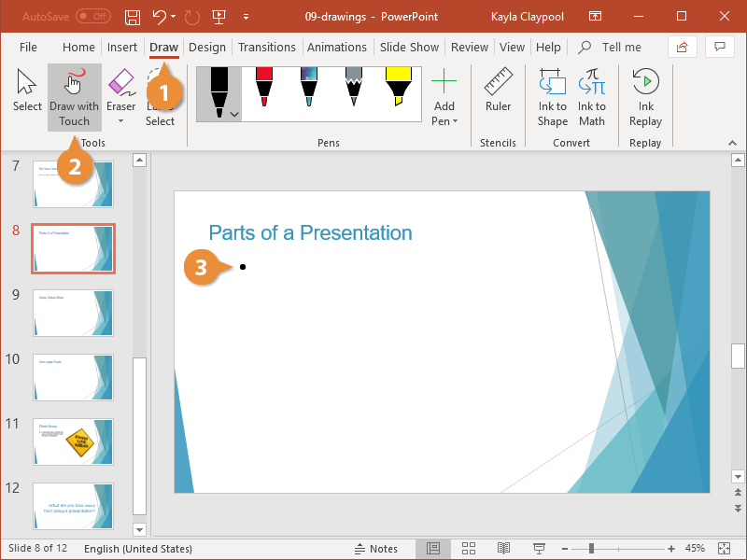
Task: Fit slide to current window
Action: [725, 549]
